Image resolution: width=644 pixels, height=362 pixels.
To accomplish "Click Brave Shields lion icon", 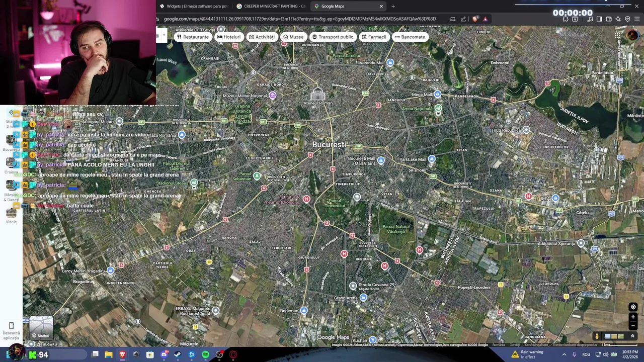I will [475, 19].
